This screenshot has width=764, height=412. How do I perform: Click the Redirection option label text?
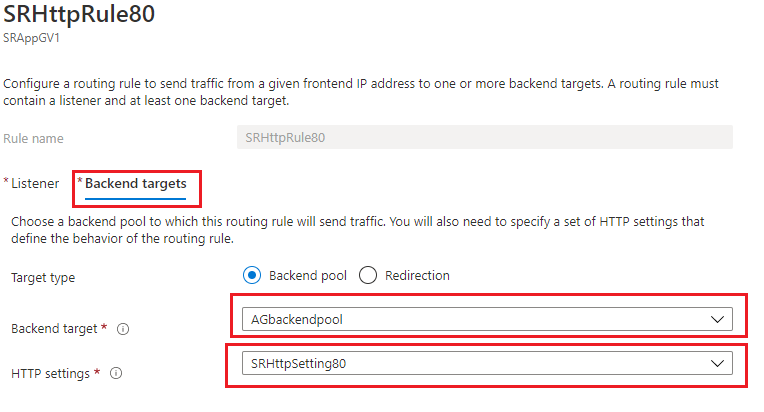point(417,275)
